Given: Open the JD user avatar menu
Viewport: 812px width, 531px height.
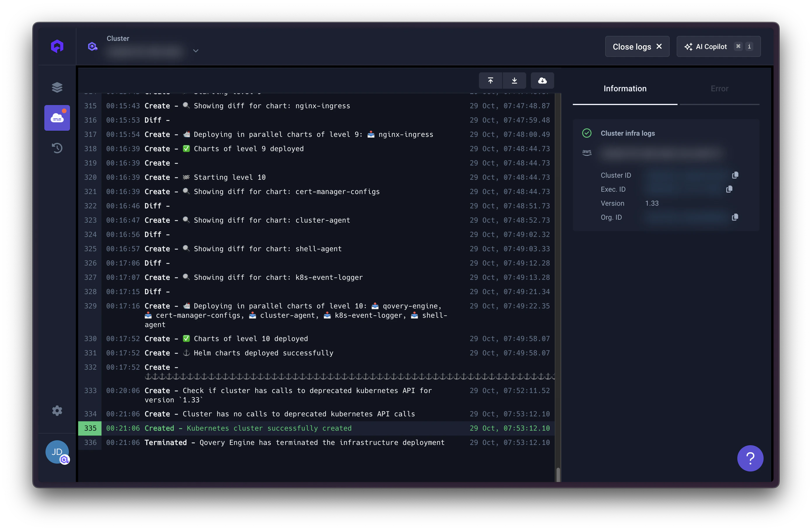Looking at the screenshot, I should [x=57, y=452].
